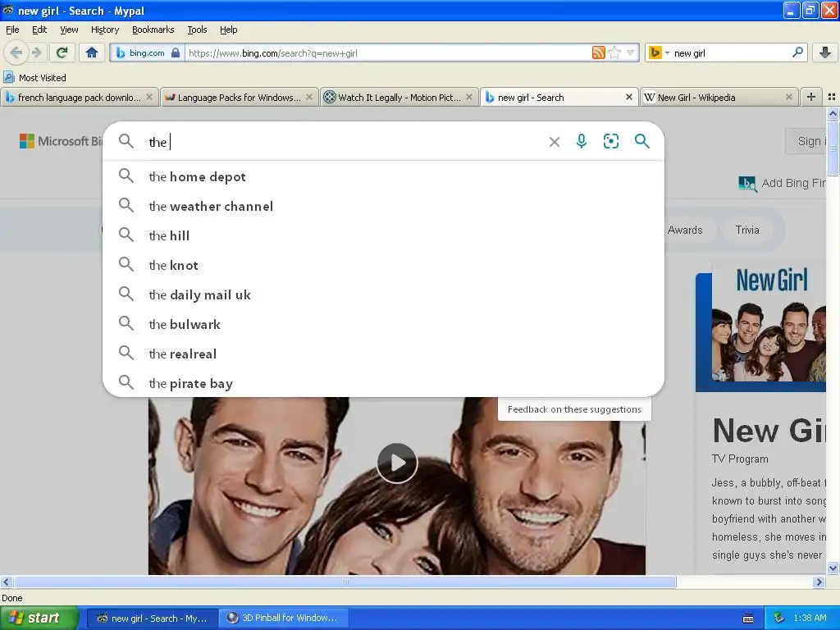Image resolution: width=840 pixels, height=630 pixels.
Task: Close the Watch It Legally tab
Action: click(469, 97)
